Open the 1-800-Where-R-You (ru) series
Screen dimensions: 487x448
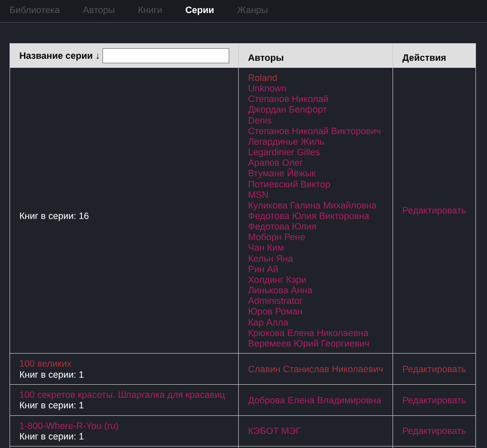click(69, 426)
